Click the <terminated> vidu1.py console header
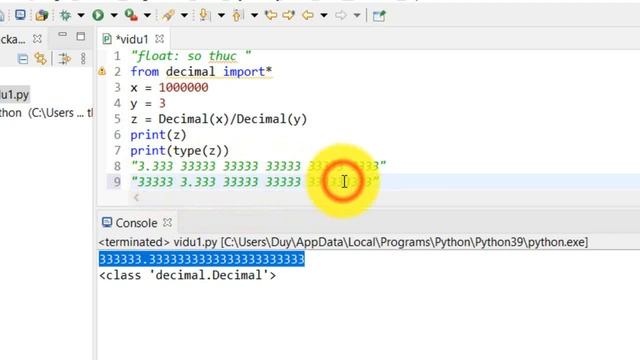The height and width of the screenshot is (360, 640). pos(343,242)
